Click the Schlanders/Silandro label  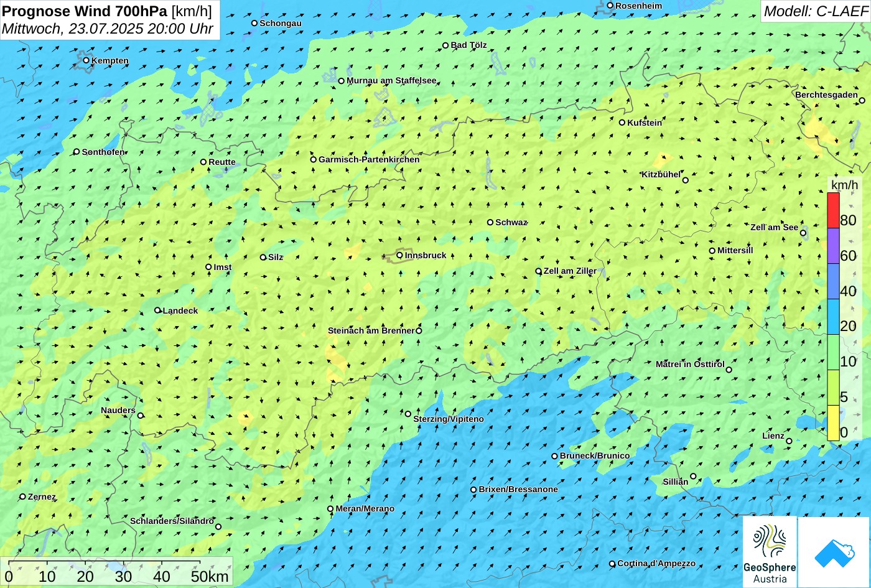(x=172, y=521)
